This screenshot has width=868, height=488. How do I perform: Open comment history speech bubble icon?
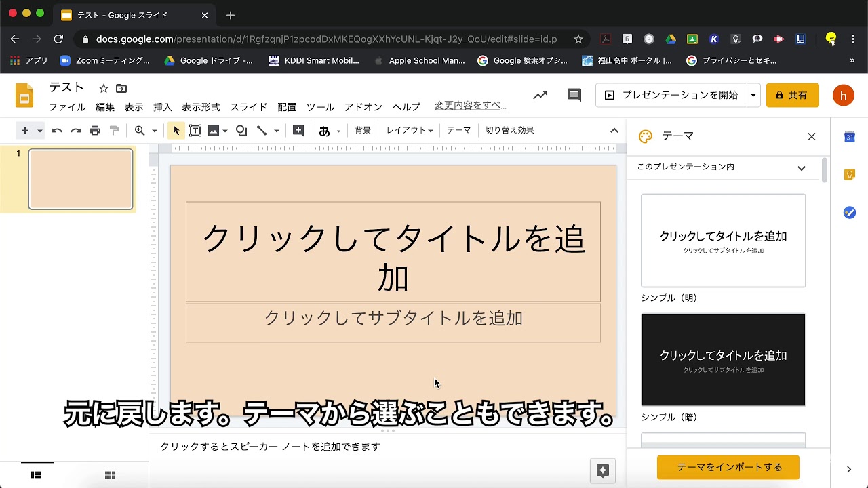tap(574, 96)
